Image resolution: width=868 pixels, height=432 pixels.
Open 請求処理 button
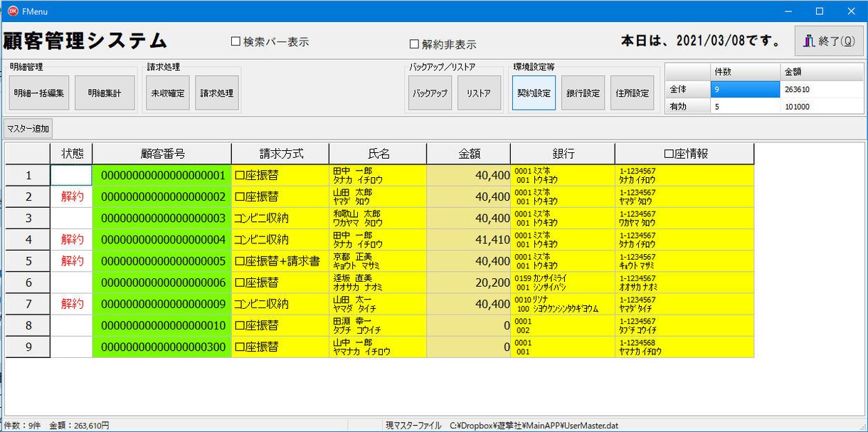217,93
